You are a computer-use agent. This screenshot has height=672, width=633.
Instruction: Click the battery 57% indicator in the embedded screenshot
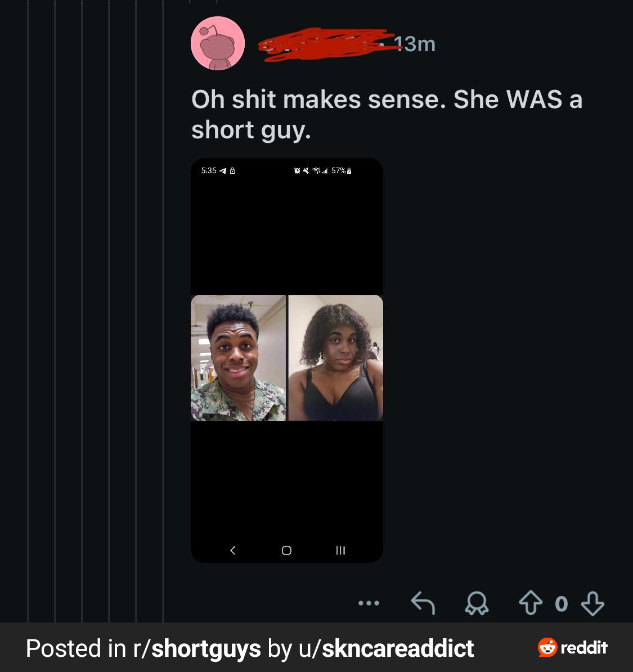pos(342,170)
